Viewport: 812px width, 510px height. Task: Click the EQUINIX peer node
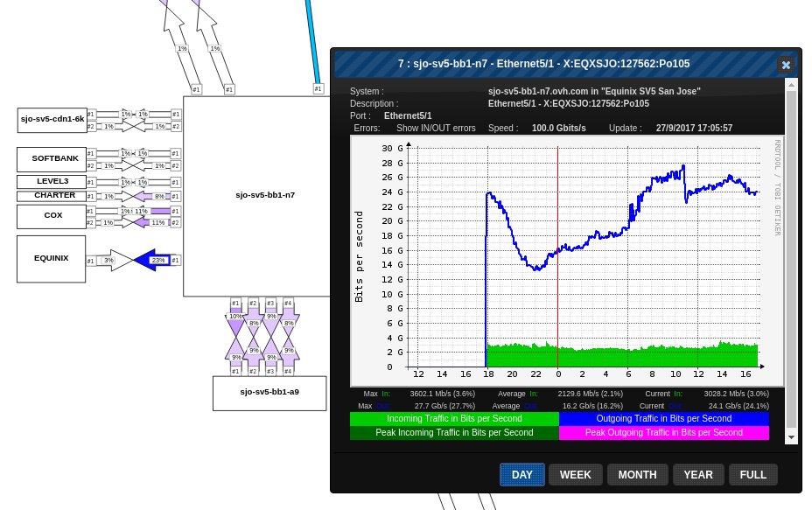pos(52,259)
